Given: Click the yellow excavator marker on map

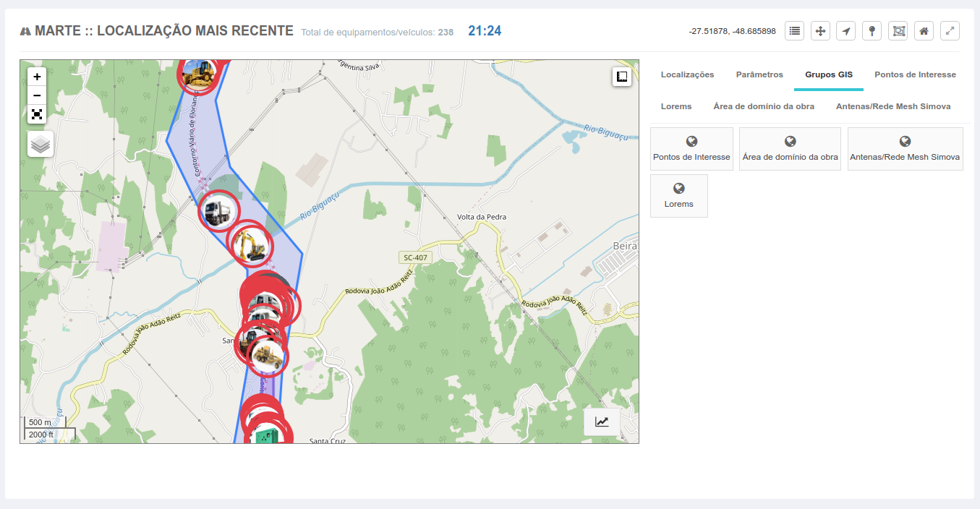Looking at the screenshot, I should pyautogui.click(x=251, y=244).
